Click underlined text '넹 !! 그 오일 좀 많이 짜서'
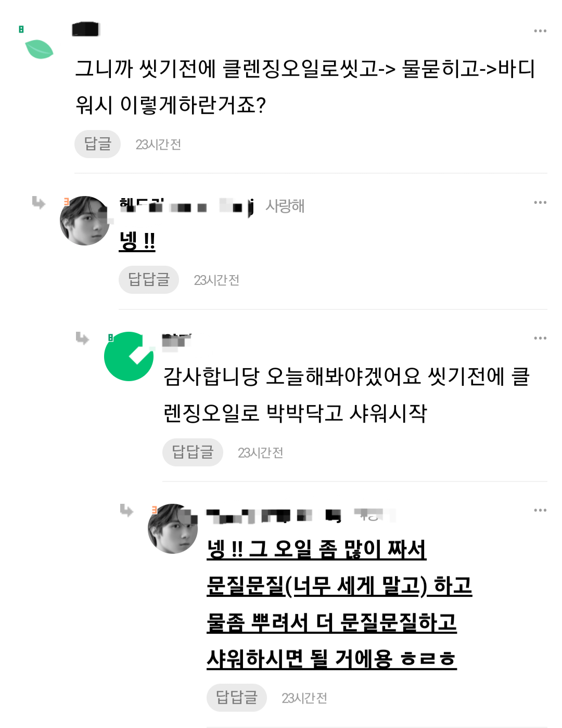562x728 pixels. pos(316,549)
